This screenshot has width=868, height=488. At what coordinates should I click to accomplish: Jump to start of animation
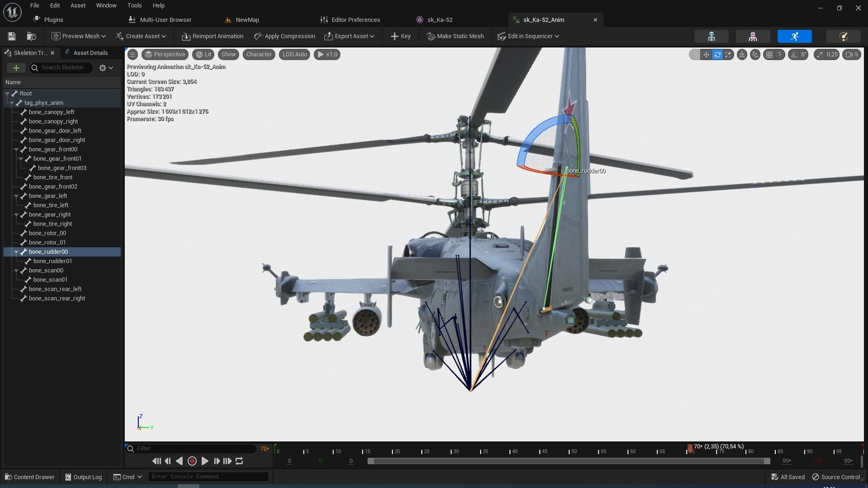pyautogui.click(x=156, y=461)
